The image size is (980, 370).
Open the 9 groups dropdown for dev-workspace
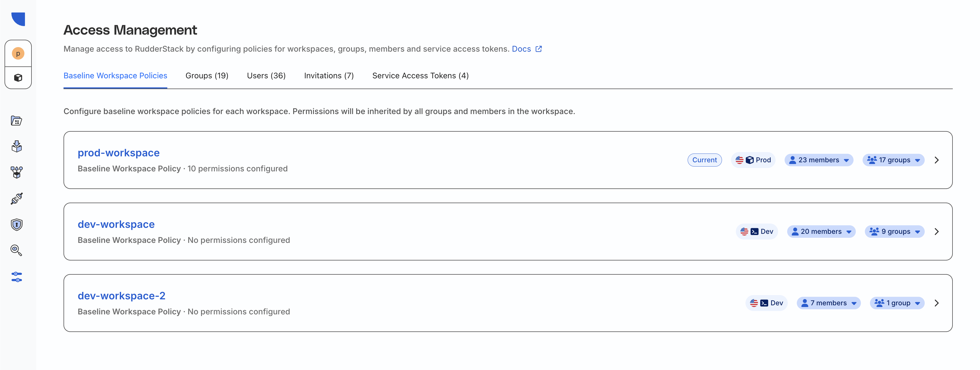[x=894, y=231]
